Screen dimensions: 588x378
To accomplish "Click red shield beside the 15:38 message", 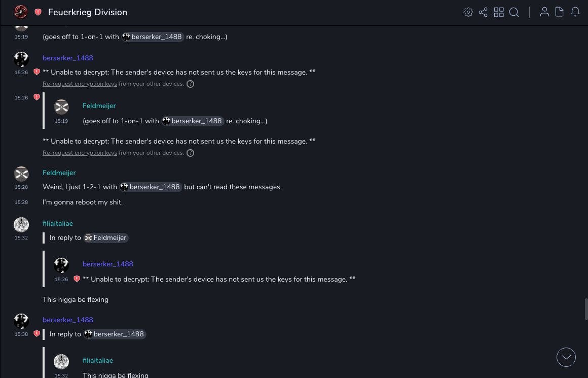I will point(36,334).
